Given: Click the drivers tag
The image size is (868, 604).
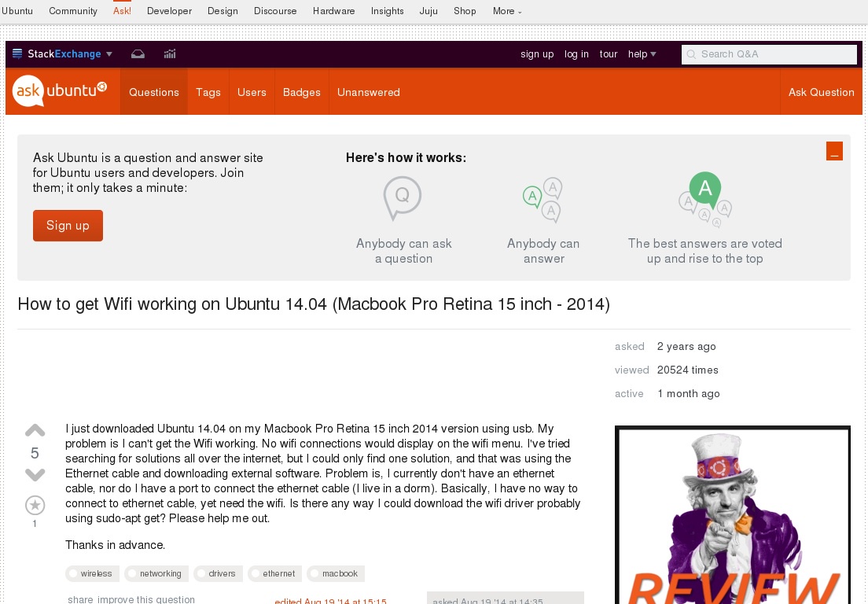Looking at the screenshot, I should [218, 573].
